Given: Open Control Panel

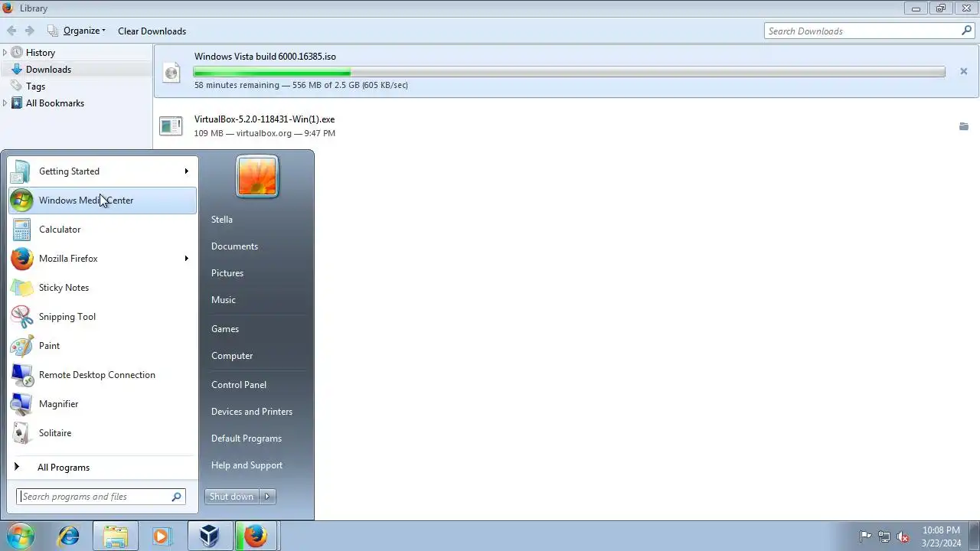Looking at the screenshot, I should point(239,385).
